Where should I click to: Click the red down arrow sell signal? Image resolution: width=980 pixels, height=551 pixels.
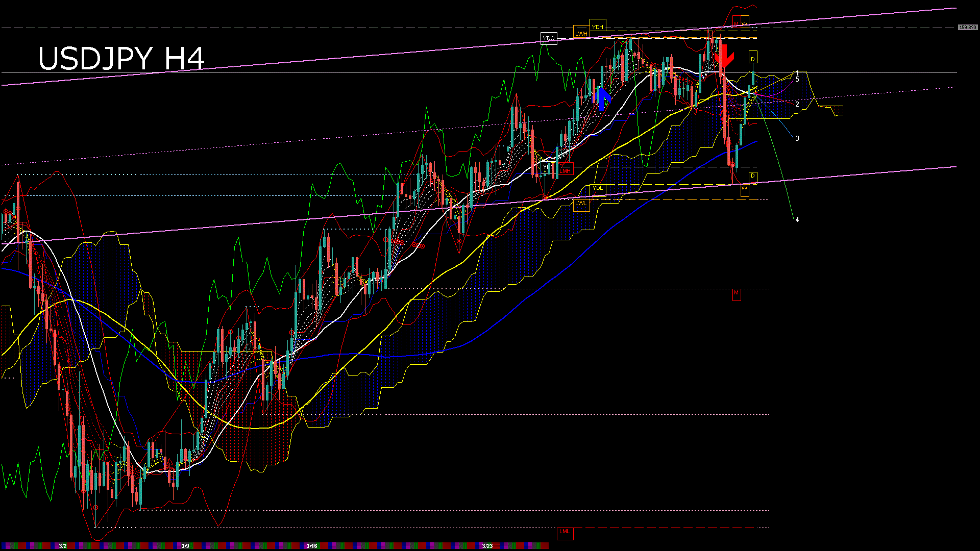pyautogui.click(x=725, y=56)
